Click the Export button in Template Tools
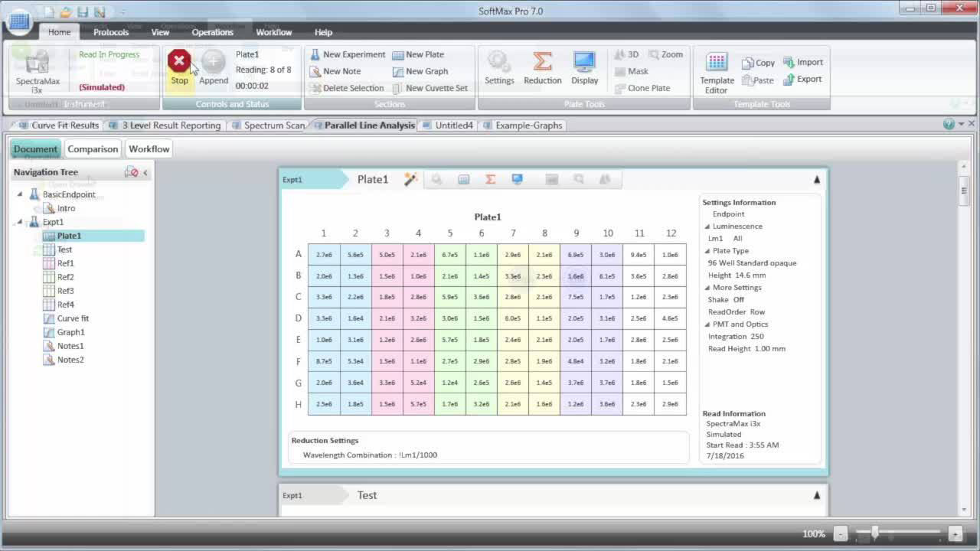Viewport: 980px width, 551px height. pos(803,79)
